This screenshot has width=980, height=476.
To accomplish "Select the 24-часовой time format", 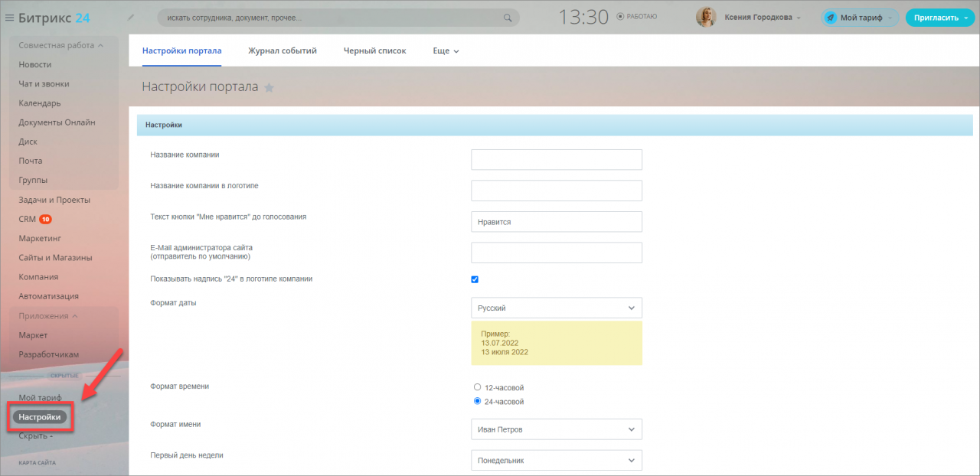I will (x=478, y=401).
